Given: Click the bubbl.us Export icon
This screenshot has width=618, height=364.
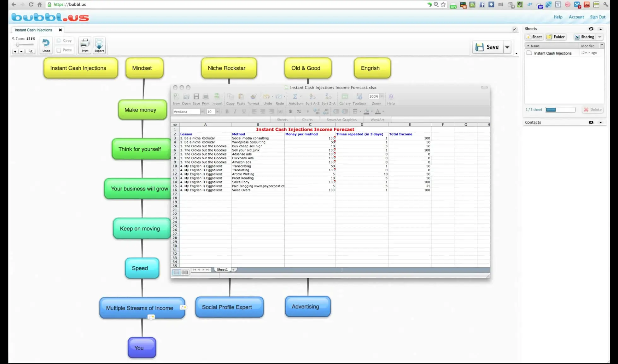Looking at the screenshot, I should click(x=99, y=45).
